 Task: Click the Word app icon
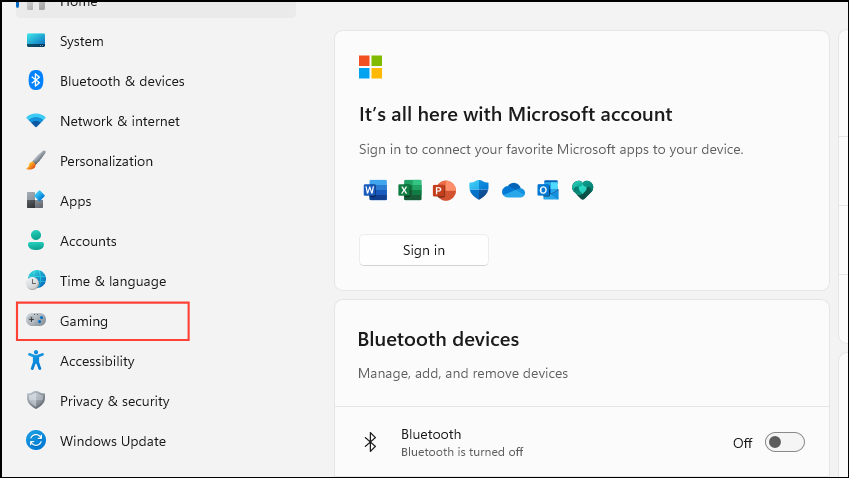(x=375, y=190)
